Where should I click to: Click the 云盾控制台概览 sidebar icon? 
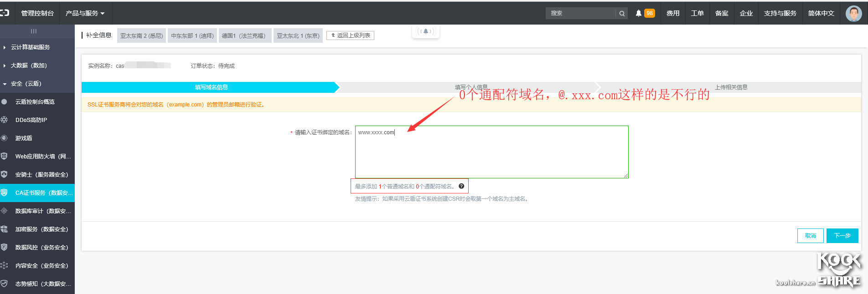point(4,101)
